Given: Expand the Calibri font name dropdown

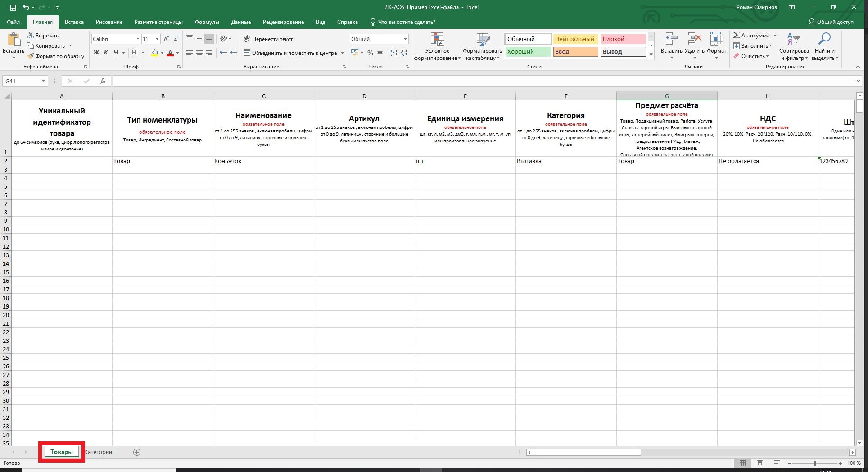Looking at the screenshot, I should coord(138,39).
